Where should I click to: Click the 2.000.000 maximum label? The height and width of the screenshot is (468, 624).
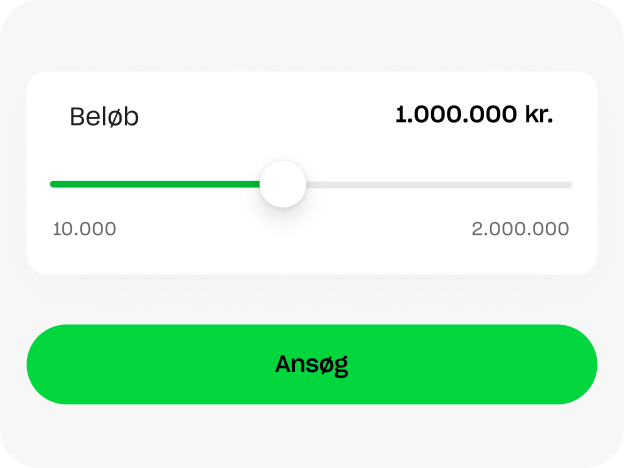(x=520, y=229)
